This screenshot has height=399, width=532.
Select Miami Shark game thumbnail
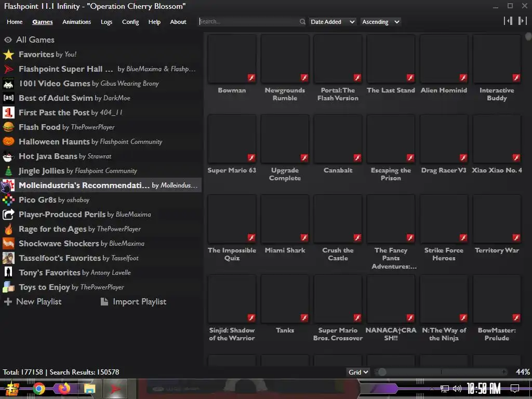[285, 219]
